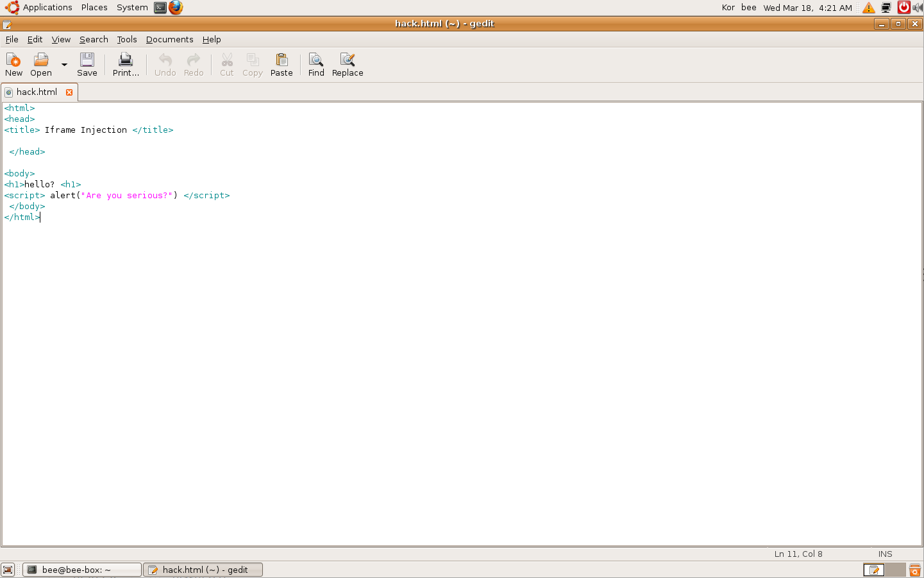Launch Firefox from top panel icon
Viewport: 924px width, 578px height.
click(x=176, y=8)
